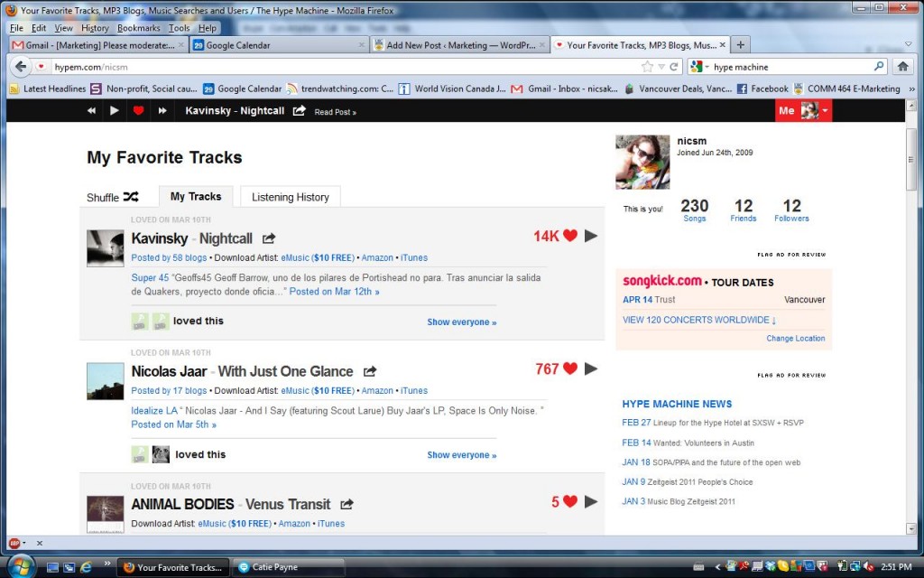Close the add-on bar with X

40,543
